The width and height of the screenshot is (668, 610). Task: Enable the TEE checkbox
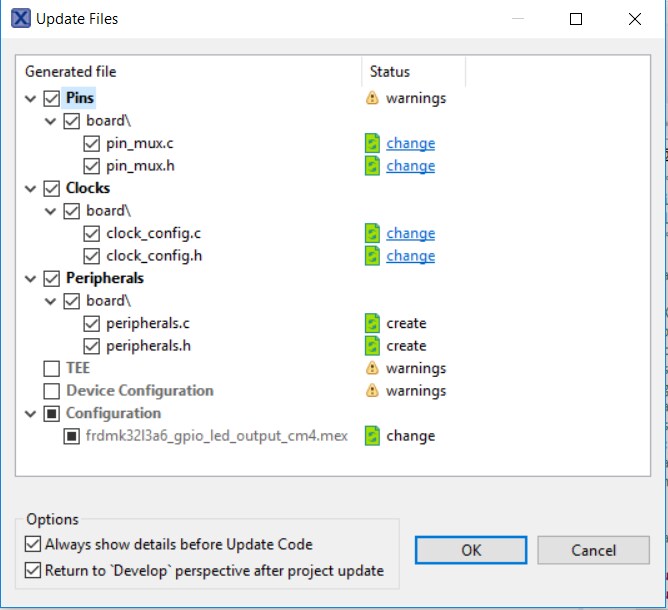click(x=51, y=368)
